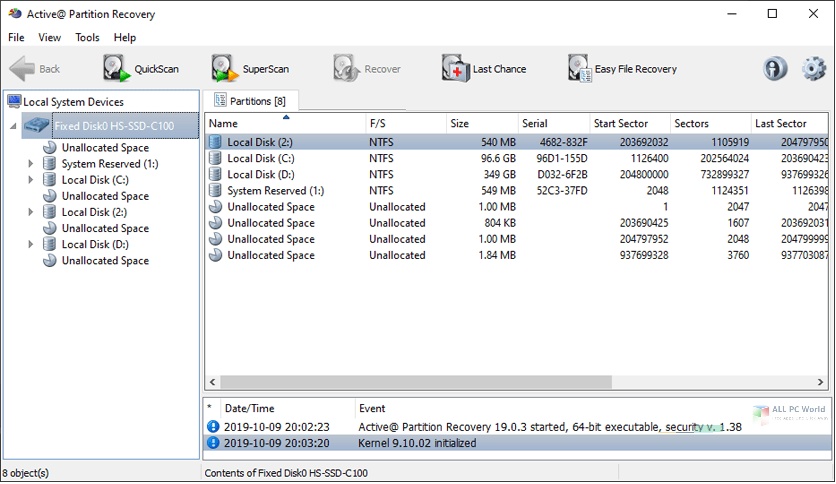Open settings via the gear icon
This screenshot has height=484, width=836.
[814, 69]
